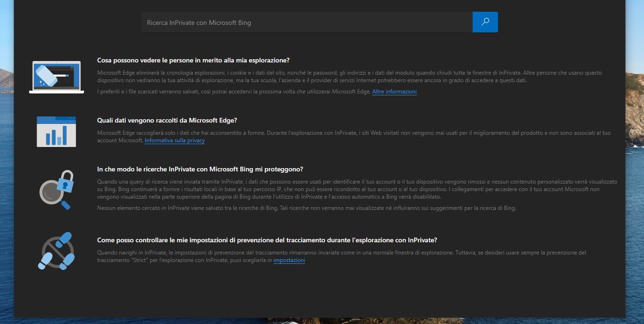644x324 pixels.
Task: Click paragraph starting 'Microsoft Edge eliminerà la cronologia'
Action: click(x=349, y=77)
